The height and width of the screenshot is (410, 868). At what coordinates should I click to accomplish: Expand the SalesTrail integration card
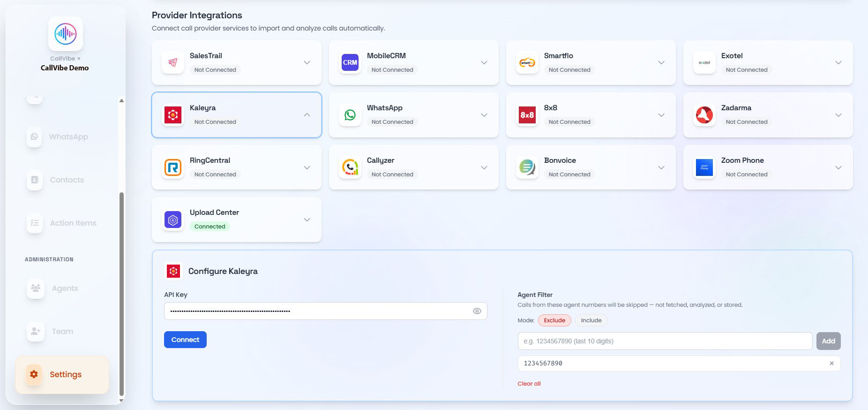tap(307, 62)
